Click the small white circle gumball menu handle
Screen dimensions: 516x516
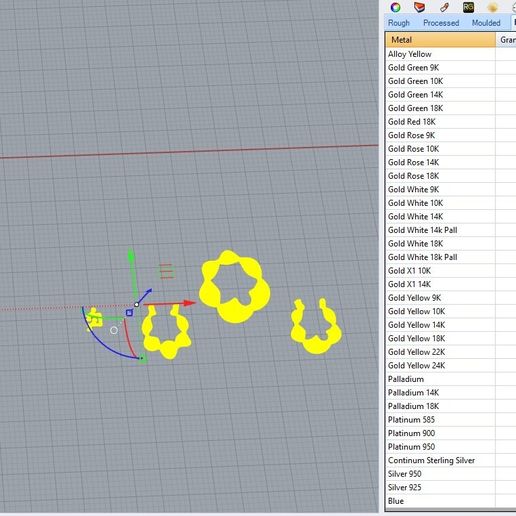tap(114, 330)
